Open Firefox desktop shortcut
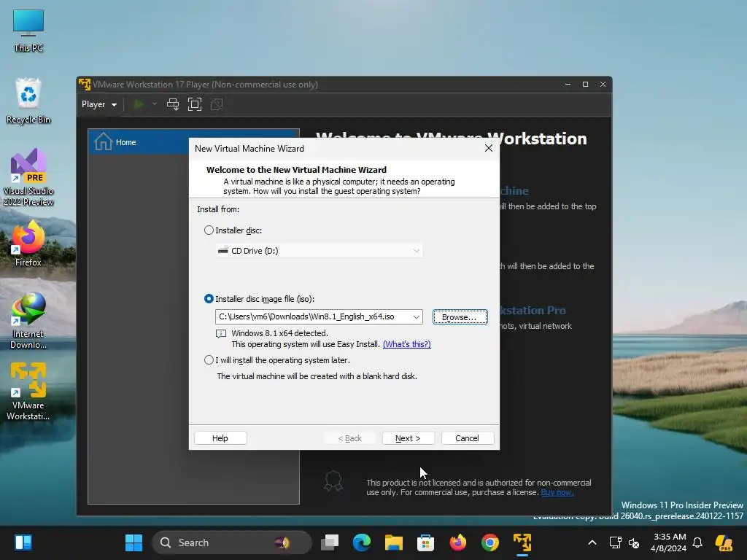The height and width of the screenshot is (560, 747). click(28, 244)
